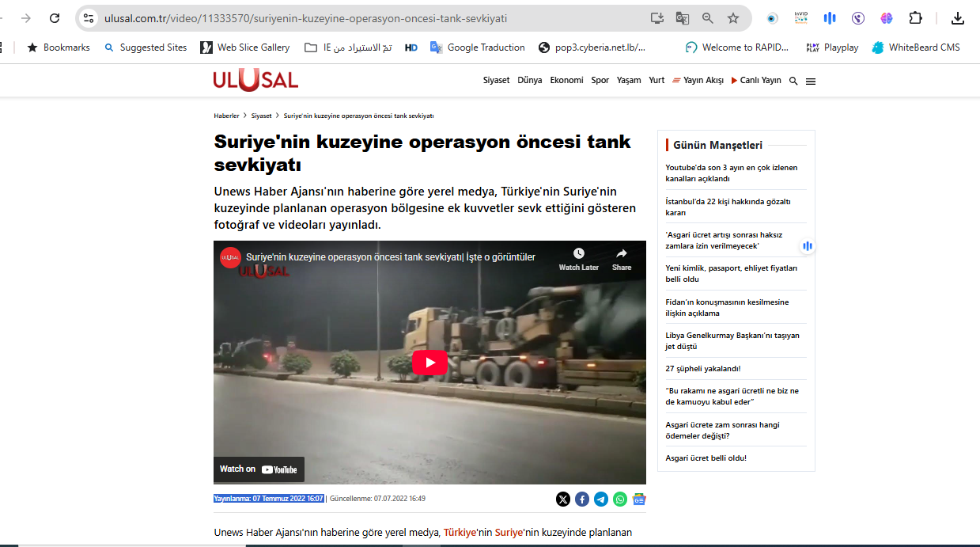Screen dimensions: 980x547
Task: Click the Ulusal logo in header
Action: [255, 80]
